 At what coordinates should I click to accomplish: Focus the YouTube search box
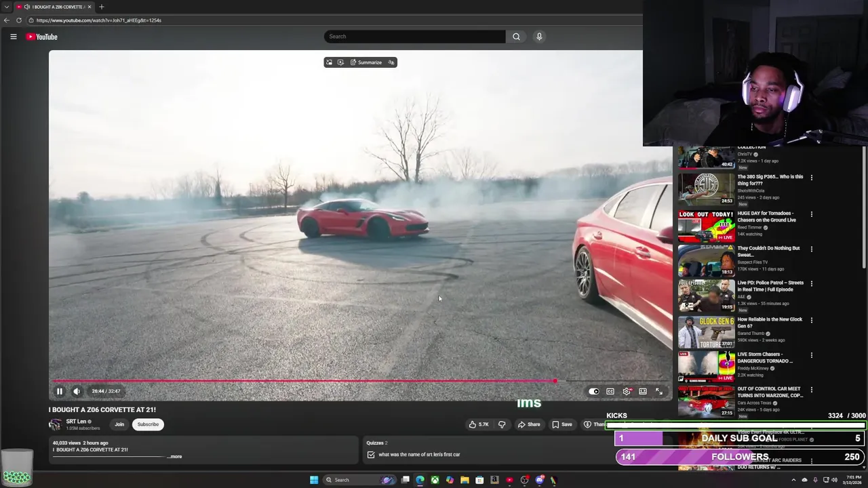(x=414, y=37)
